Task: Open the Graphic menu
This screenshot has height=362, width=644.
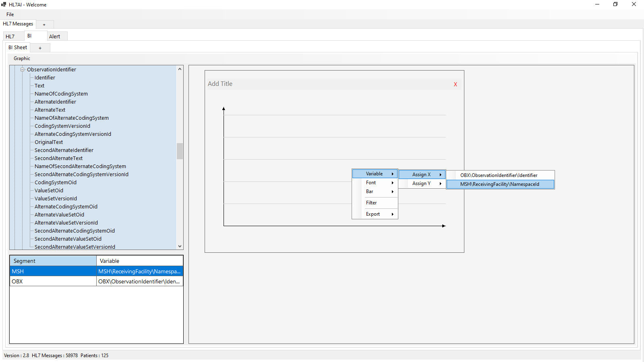Action: (22, 58)
